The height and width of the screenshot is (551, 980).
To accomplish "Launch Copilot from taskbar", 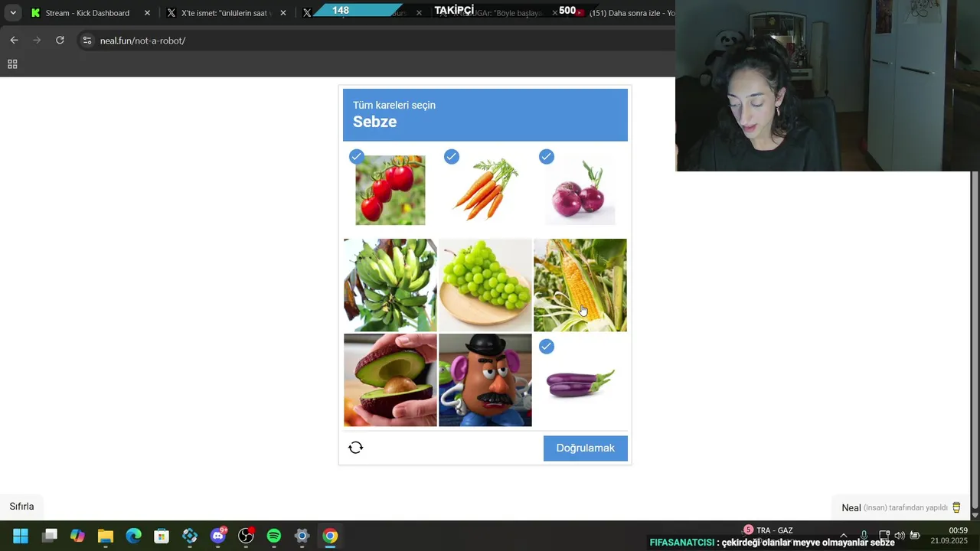I will [x=77, y=536].
